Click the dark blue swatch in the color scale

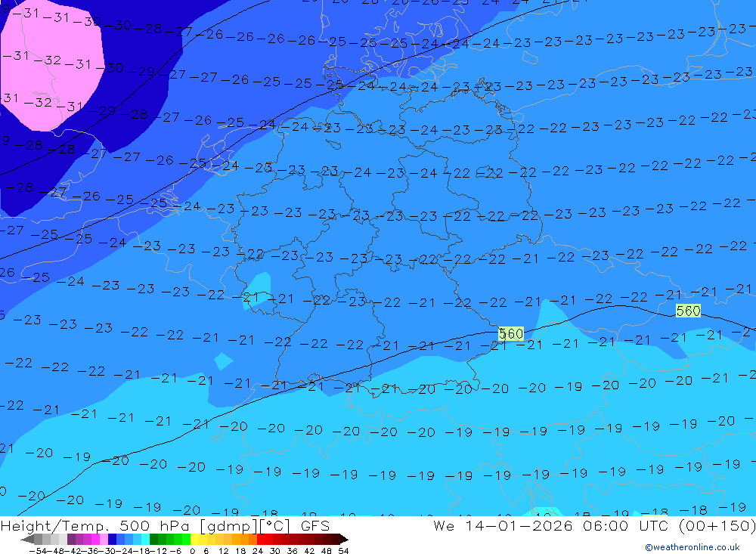point(112,540)
